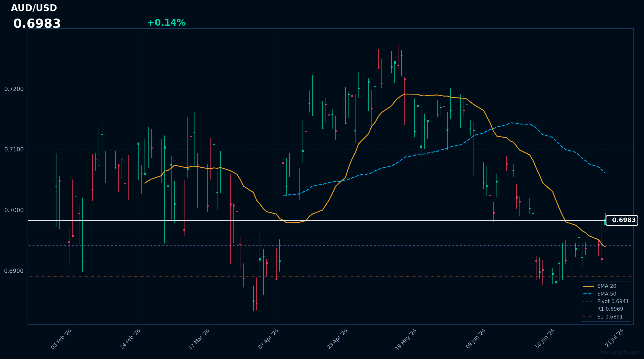Click the 19 May '26 date label

point(406,339)
